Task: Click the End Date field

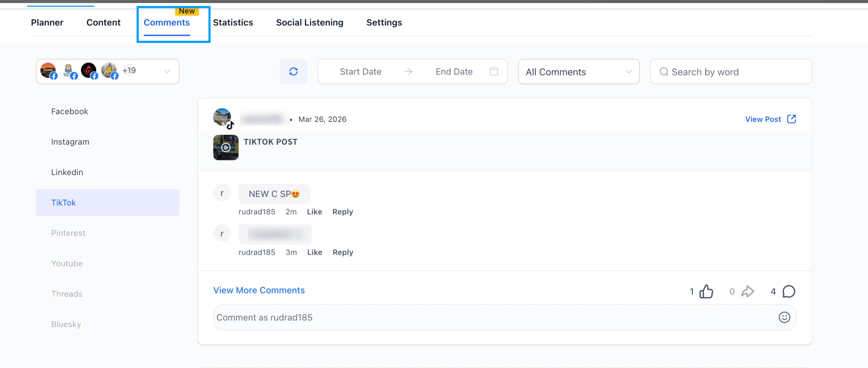Action: [x=454, y=71]
